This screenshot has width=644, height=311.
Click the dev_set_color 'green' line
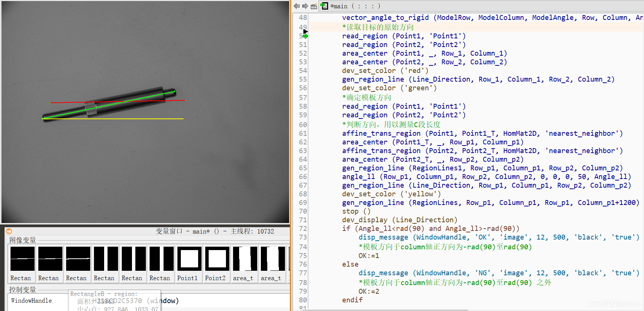coord(389,88)
